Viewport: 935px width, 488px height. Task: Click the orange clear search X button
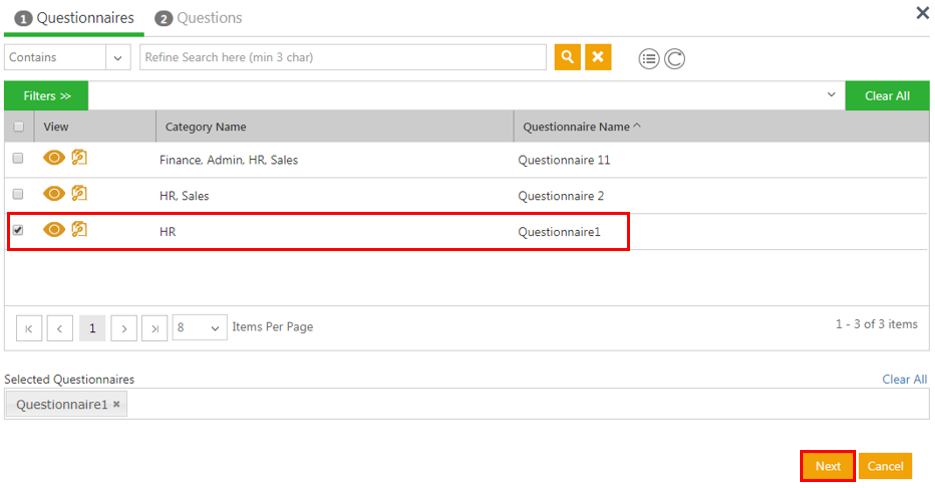pos(598,57)
